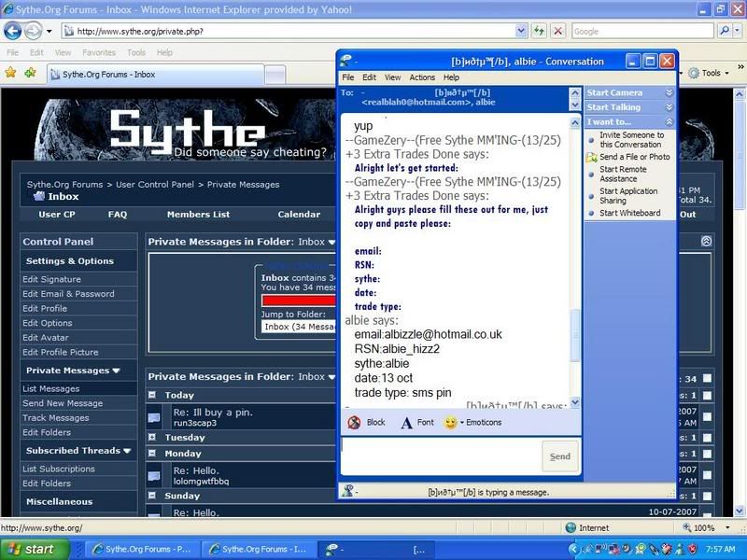Open the search provider dropdown arrow
This screenshot has width=747, height=560.
pyautogui.click(x=737, y=32)
